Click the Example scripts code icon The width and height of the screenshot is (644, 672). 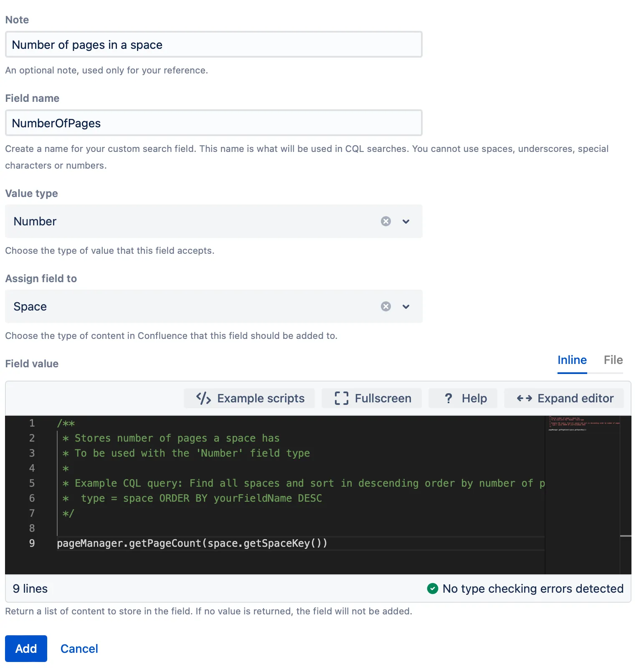pyautogui.click(x=203, y=398)
